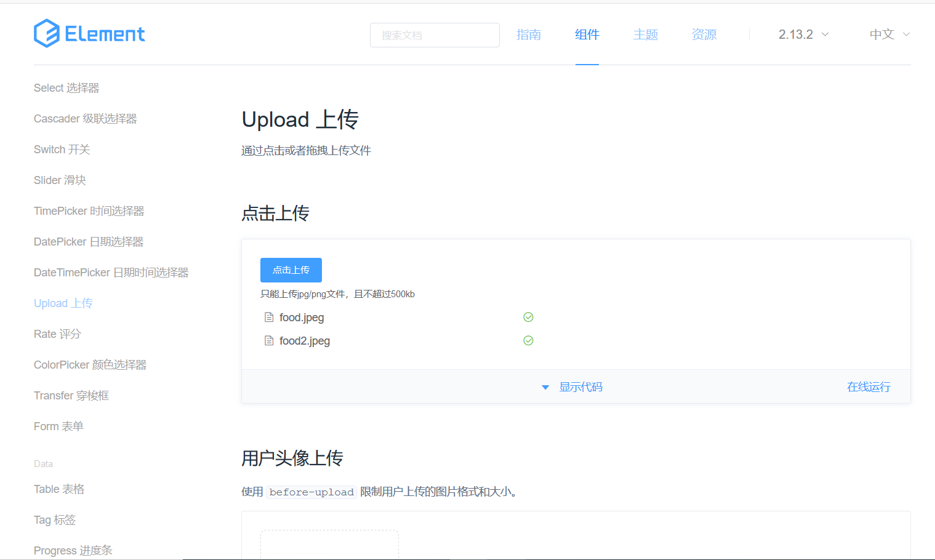This screenshot has height=560, width=935.
Task: Switch to the 主题 tab
Action: click(x=645, y=34)
